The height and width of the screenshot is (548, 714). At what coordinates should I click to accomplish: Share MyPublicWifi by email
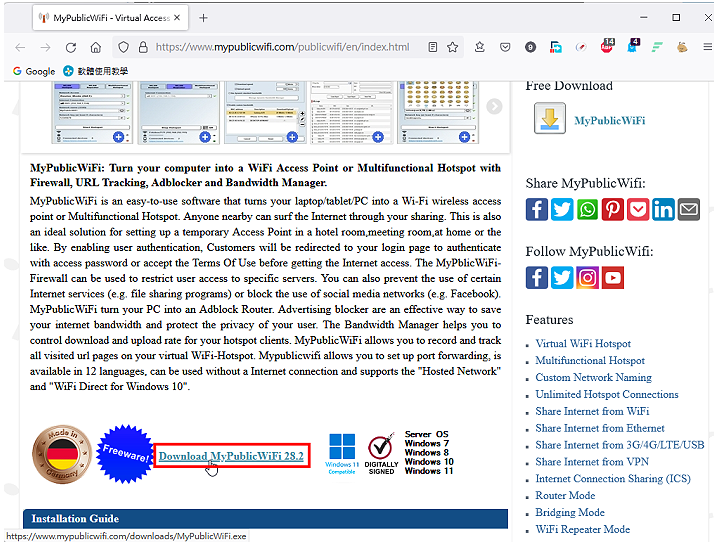pyautogui.click(x=688, y=210)
